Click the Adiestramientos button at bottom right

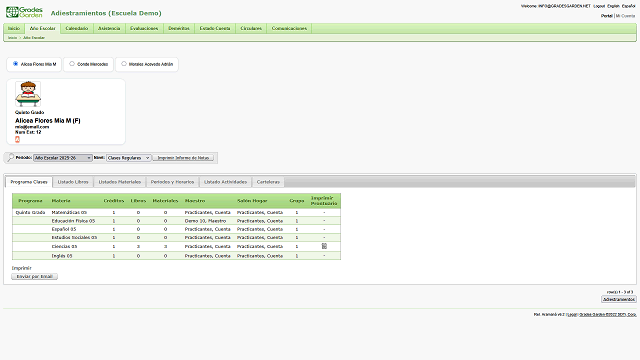(x=619, y=299)
